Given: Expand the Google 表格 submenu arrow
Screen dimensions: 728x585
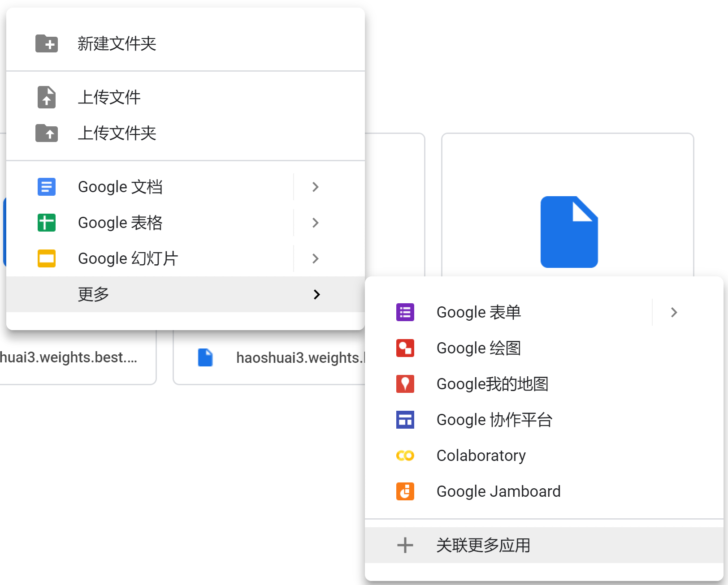Looking at the screenshot, I should [x=316, y=223].
